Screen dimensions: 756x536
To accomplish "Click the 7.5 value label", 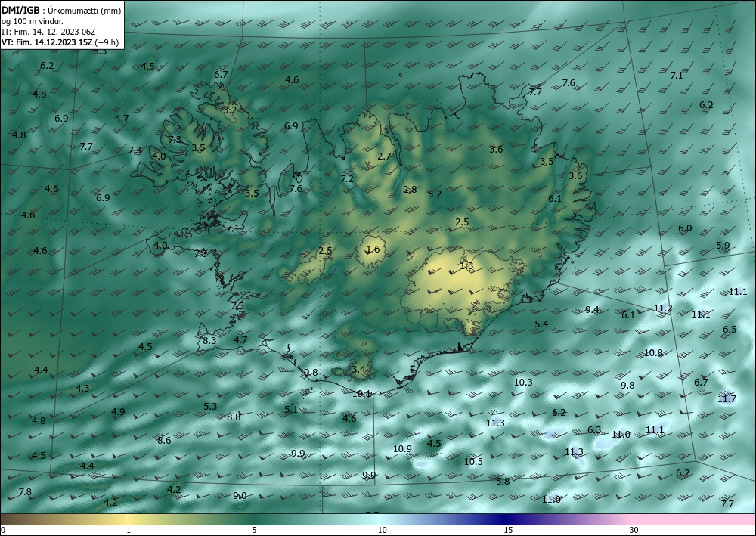I will [x=237, y=306].
